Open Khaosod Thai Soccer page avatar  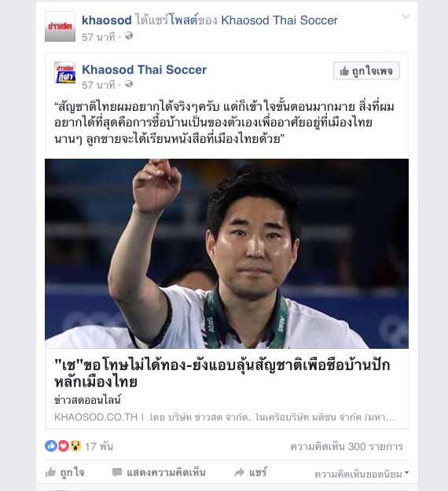(65, 72)
